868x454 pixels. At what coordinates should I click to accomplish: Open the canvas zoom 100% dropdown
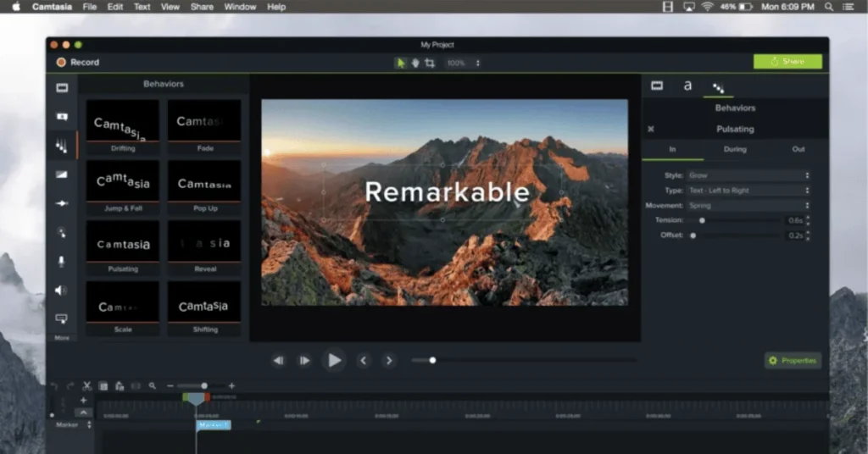coord(464,63)
